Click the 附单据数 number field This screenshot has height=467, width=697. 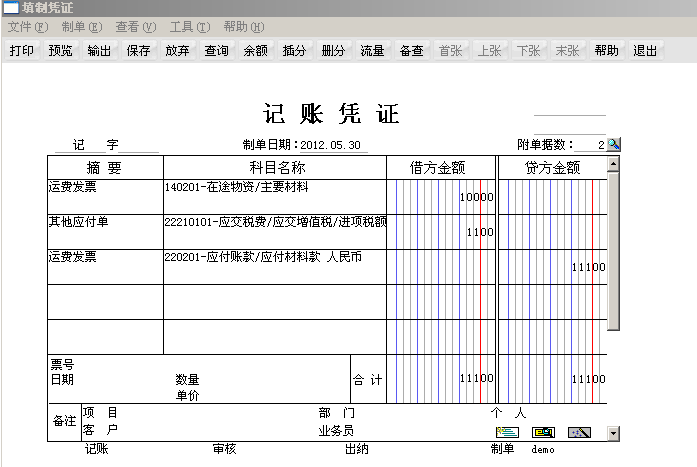[x=590, y=145]
